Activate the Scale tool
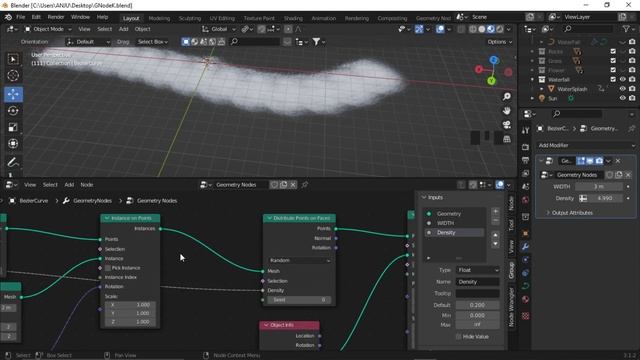 (x=13, y=127)
